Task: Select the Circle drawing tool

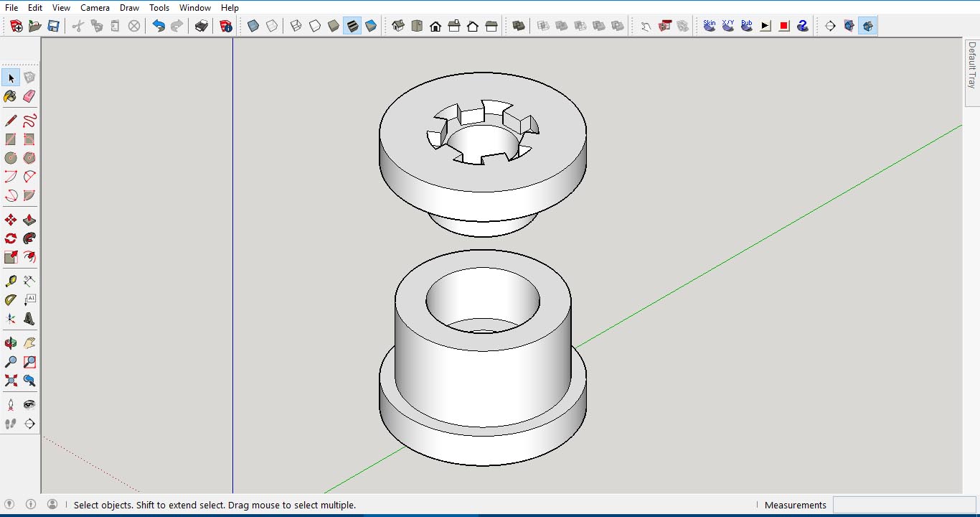Action: coord(10,159)
